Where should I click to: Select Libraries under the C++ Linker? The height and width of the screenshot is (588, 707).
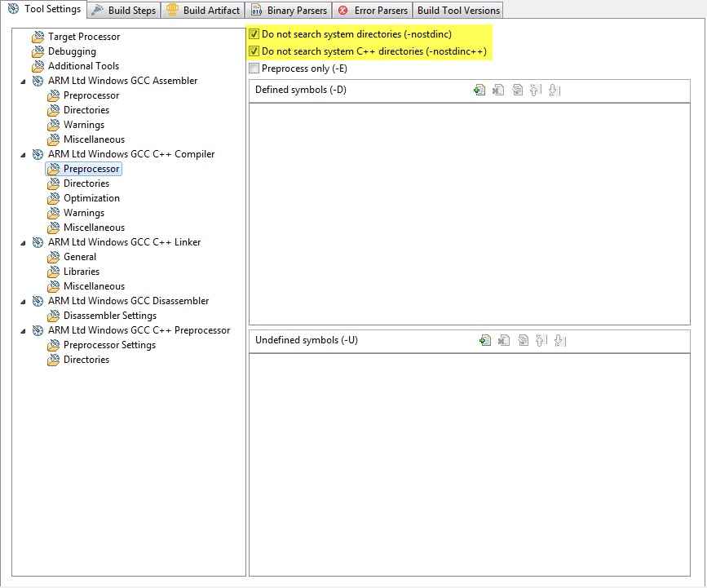(x=82, y=272)
